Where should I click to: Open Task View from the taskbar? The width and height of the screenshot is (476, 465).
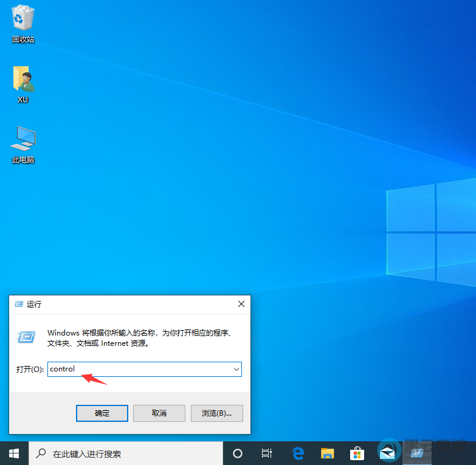tap(266, 453)
